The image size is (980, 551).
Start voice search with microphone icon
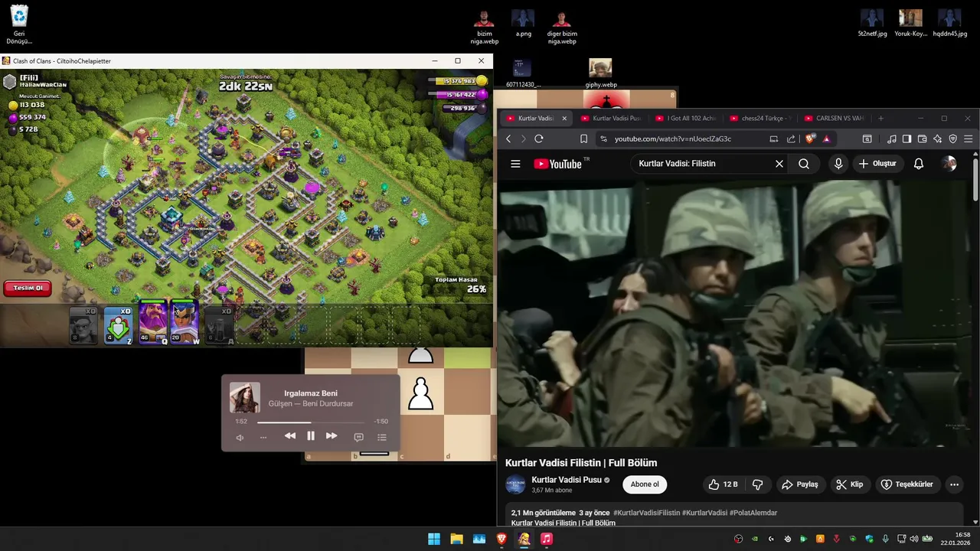(x=838, y=164)
